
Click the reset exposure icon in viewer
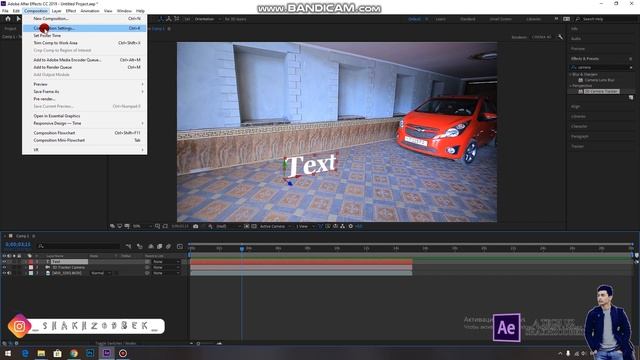click(x=351, y=226)
